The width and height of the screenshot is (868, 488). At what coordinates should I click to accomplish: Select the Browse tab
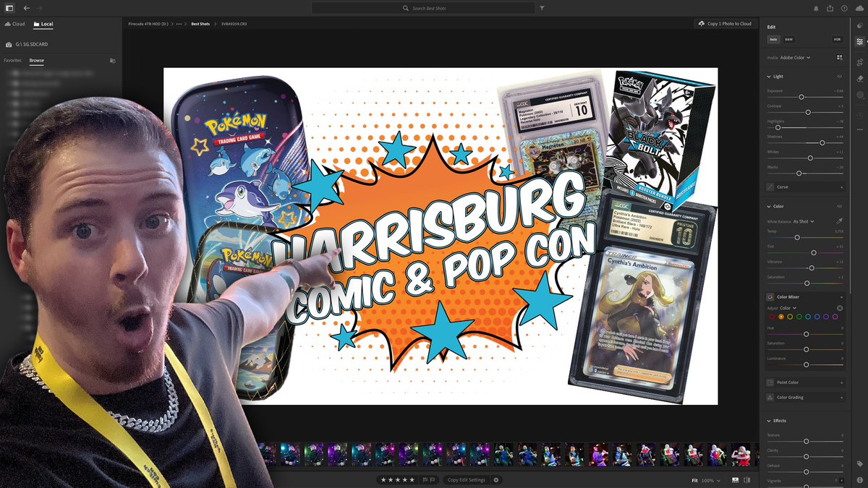[x=36, y=61]
